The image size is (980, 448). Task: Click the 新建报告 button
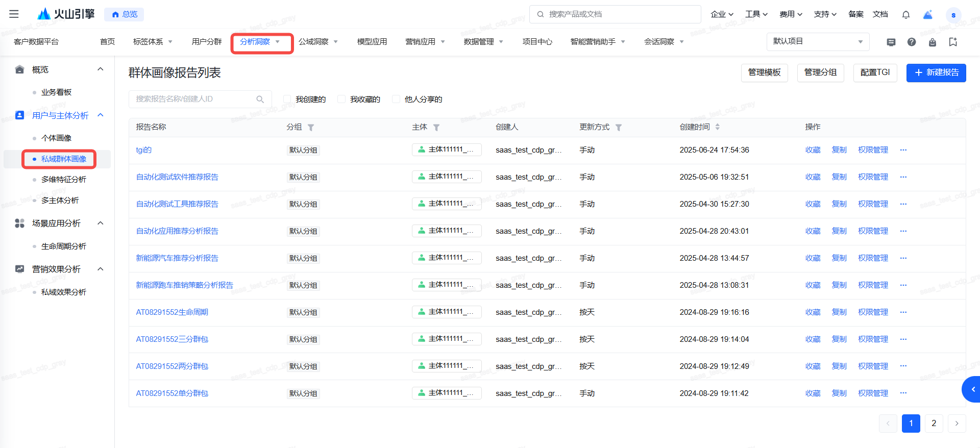(936, 73)
